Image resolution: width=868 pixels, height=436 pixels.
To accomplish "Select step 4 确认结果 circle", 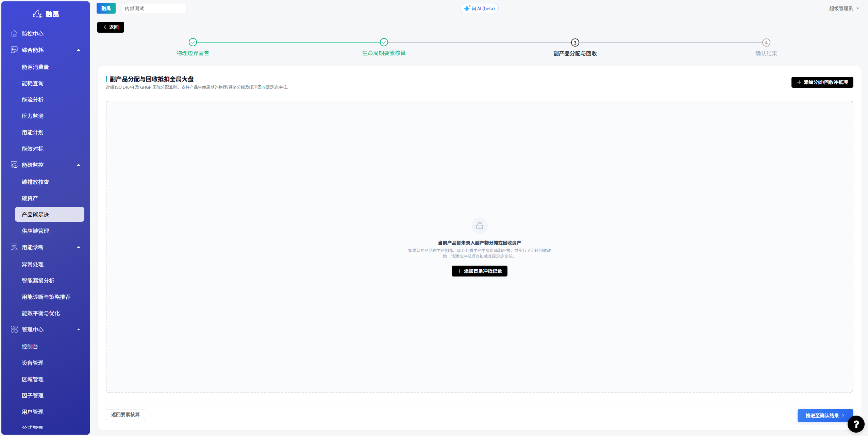I will tap(766, 43).
